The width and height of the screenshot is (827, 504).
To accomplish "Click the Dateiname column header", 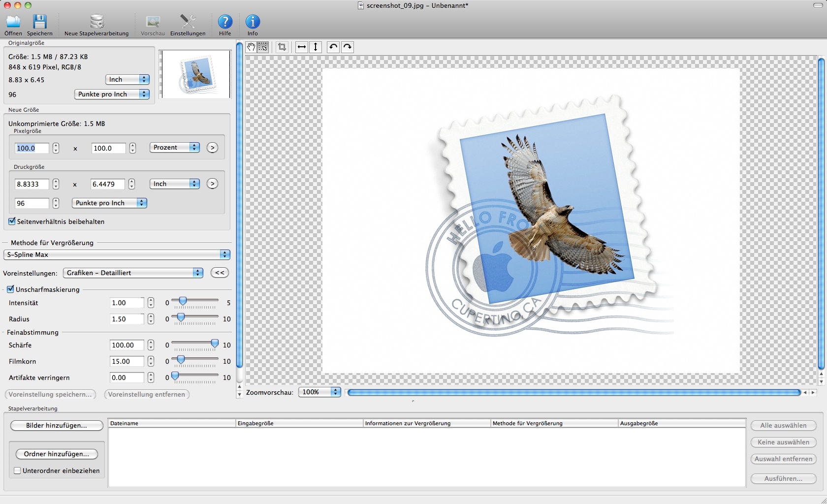I will (172, 423).
